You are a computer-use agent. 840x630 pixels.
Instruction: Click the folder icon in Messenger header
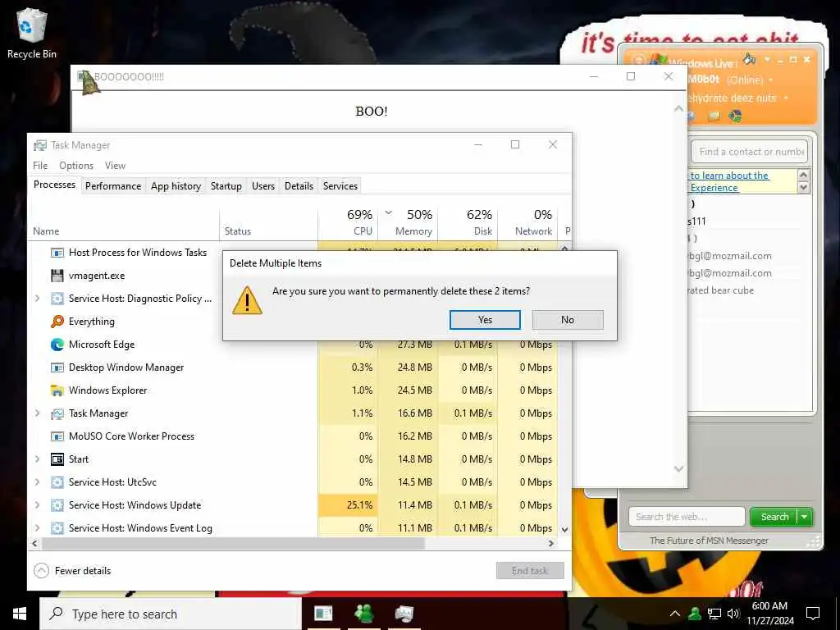714,116
